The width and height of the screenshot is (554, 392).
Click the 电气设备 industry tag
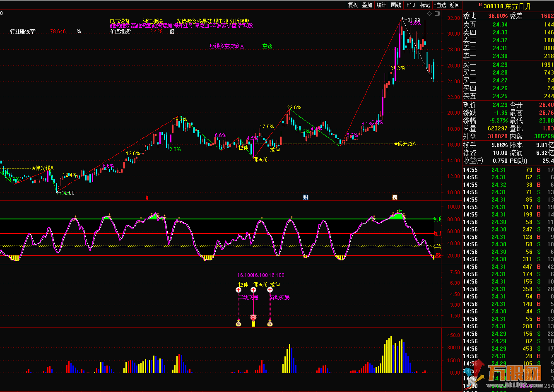click(120, 21)
